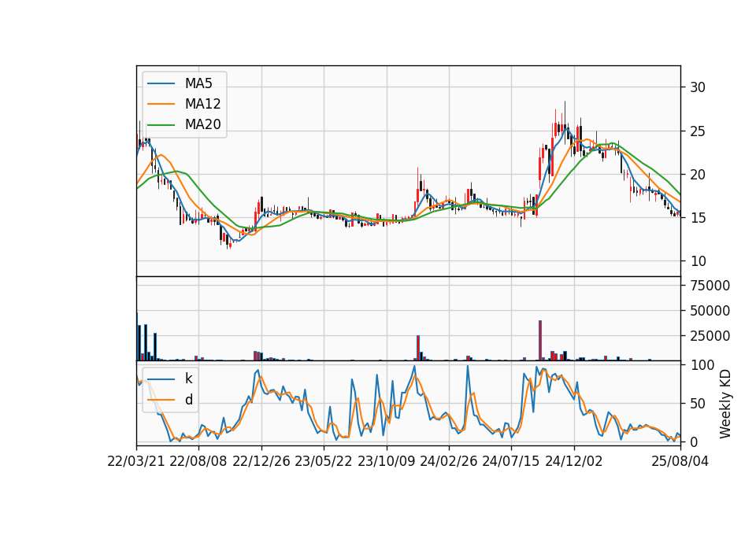The image size is (756, 543).
Task: Click the 22/12/26 date label
Action: tap(261, 461)
